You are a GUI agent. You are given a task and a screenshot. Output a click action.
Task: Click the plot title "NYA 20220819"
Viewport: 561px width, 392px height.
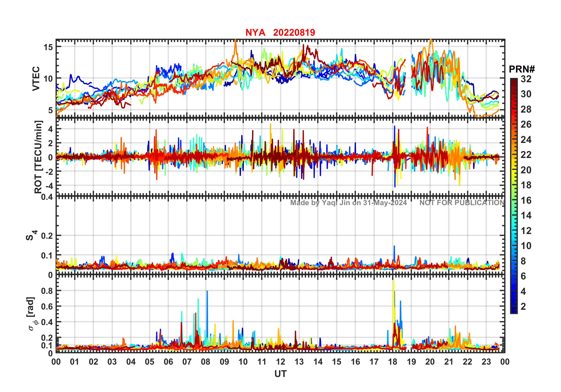(280, 32)
